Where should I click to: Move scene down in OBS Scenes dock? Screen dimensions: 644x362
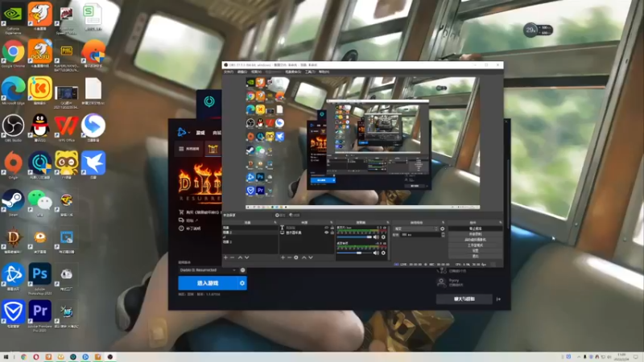tap(247, 257)
